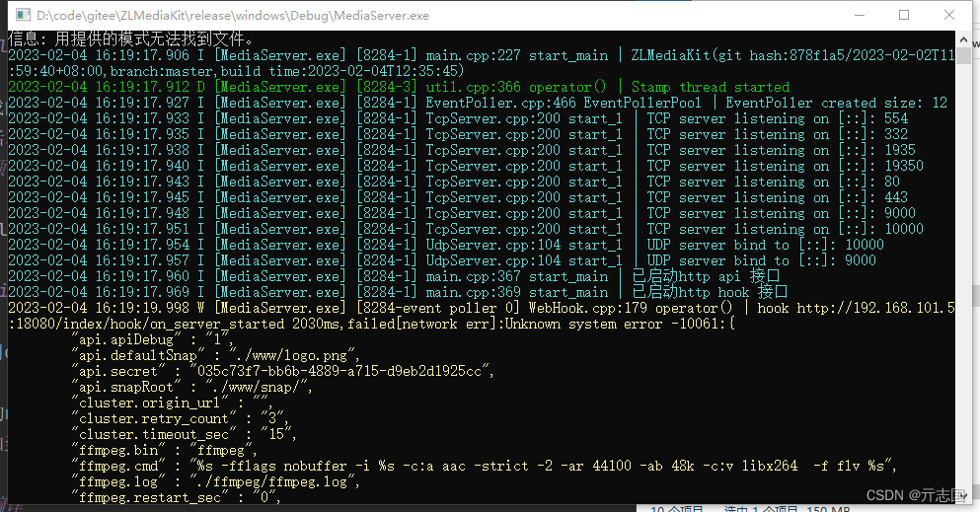The image size is (980, 512).
Task: Click the console scrollbar down arrow
Action: coord(963,496)
